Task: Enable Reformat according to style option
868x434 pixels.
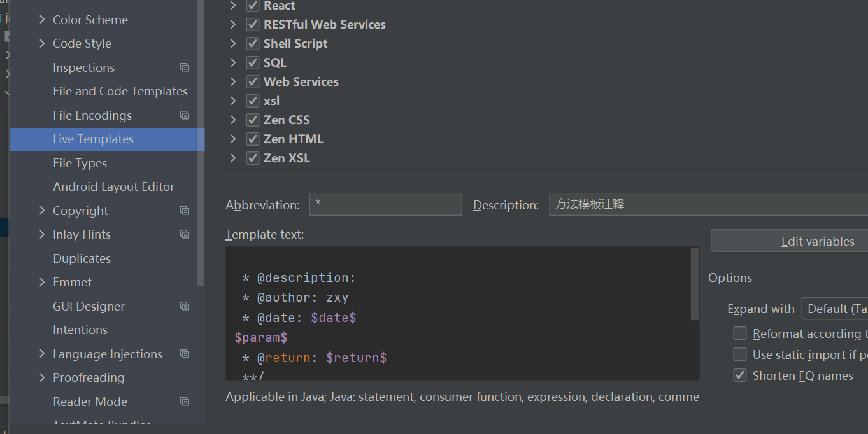Action: click(x=740, y=333)
